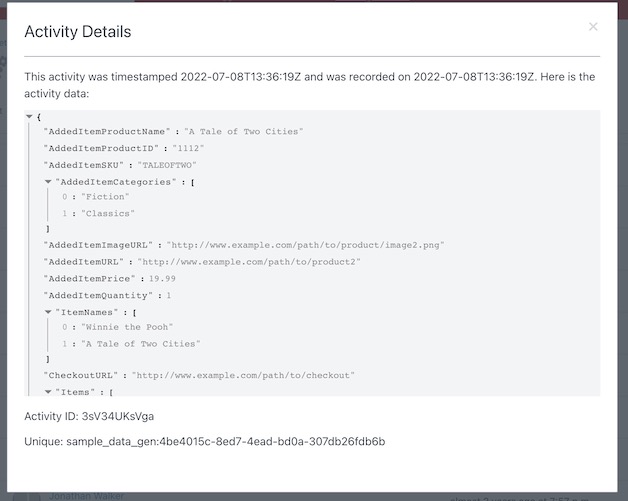Select the TALEOFTWO SKU value

pos(168,164)
